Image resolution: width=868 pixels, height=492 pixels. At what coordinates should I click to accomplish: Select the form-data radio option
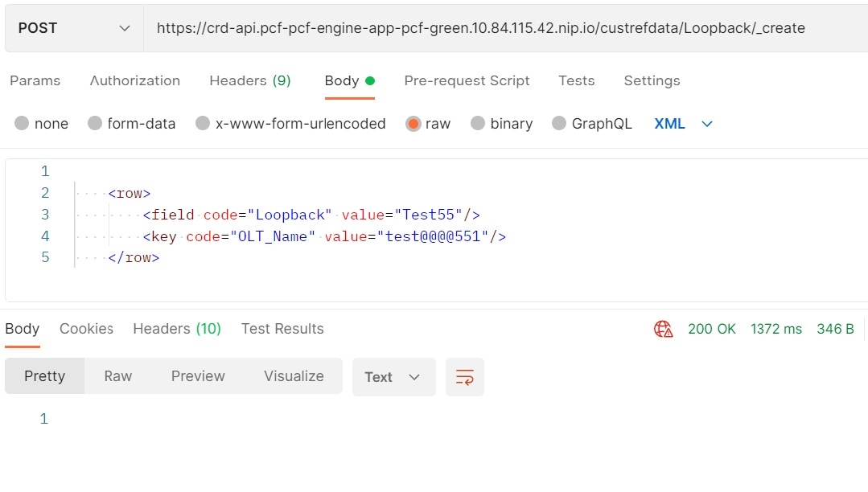95,124
